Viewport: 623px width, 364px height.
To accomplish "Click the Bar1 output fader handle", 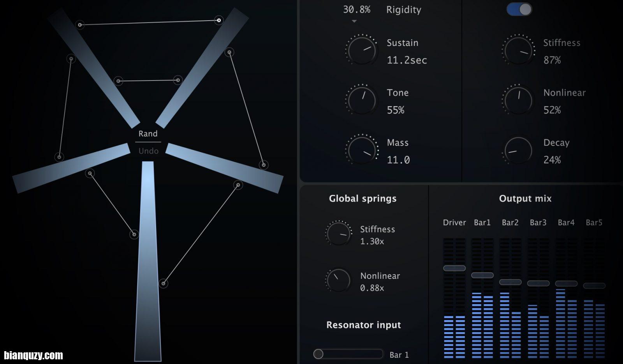I will (x=482, y=275).
